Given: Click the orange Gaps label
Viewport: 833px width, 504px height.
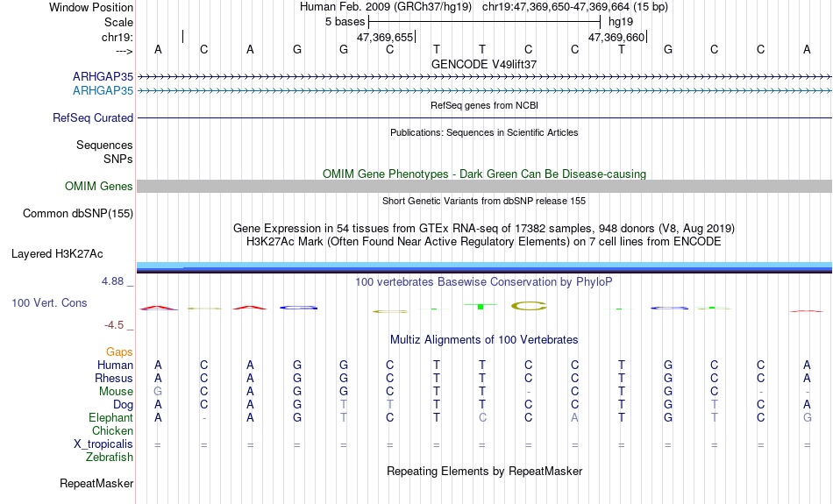Looking at the screenshot, I should [x=119, y=351].
